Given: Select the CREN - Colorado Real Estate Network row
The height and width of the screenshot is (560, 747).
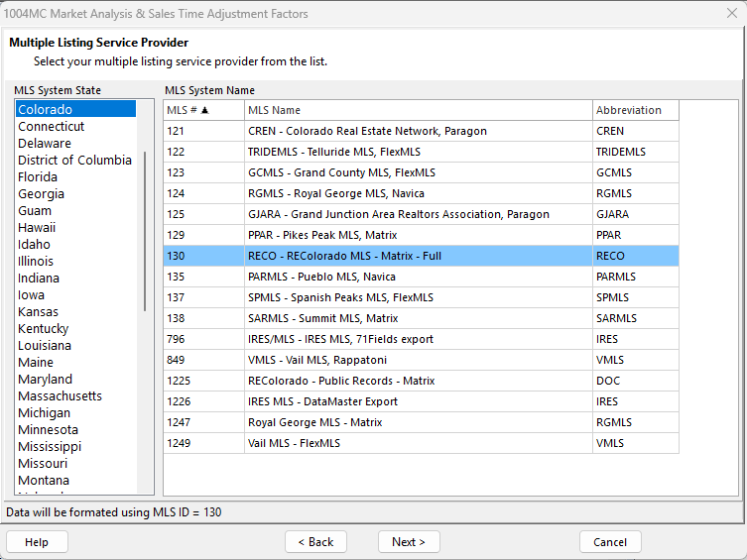Looking at the screenshot, I should point(422,131).
